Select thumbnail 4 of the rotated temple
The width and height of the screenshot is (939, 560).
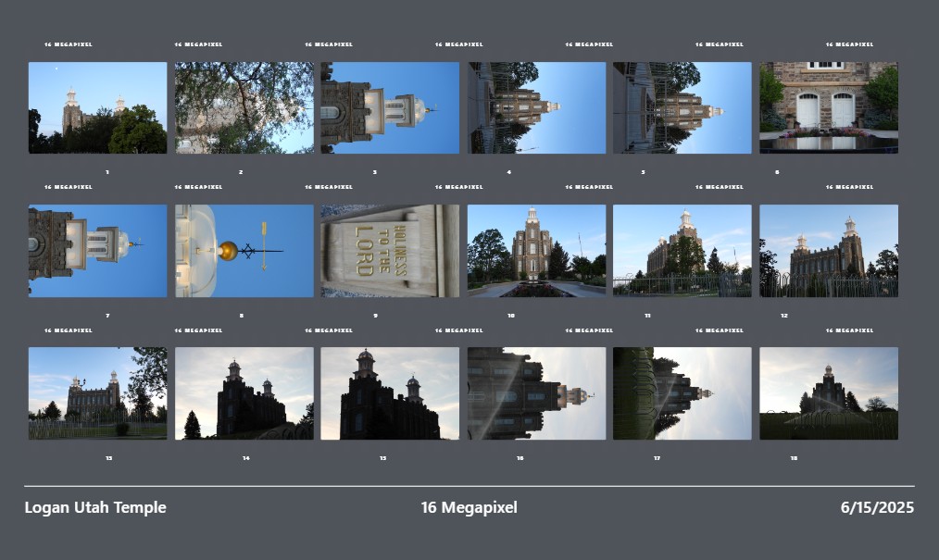click(x=536, y=107)
